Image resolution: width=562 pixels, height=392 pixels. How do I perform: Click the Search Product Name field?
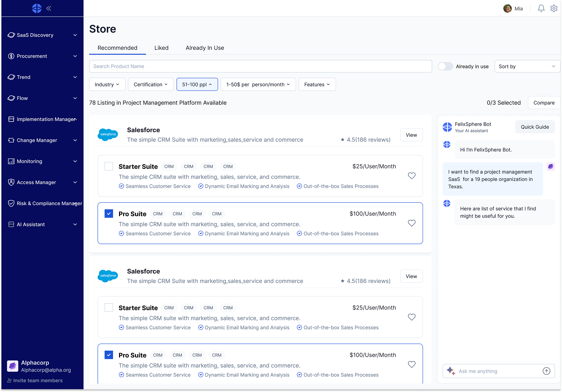pyautogui.click(x=260, y=66)
